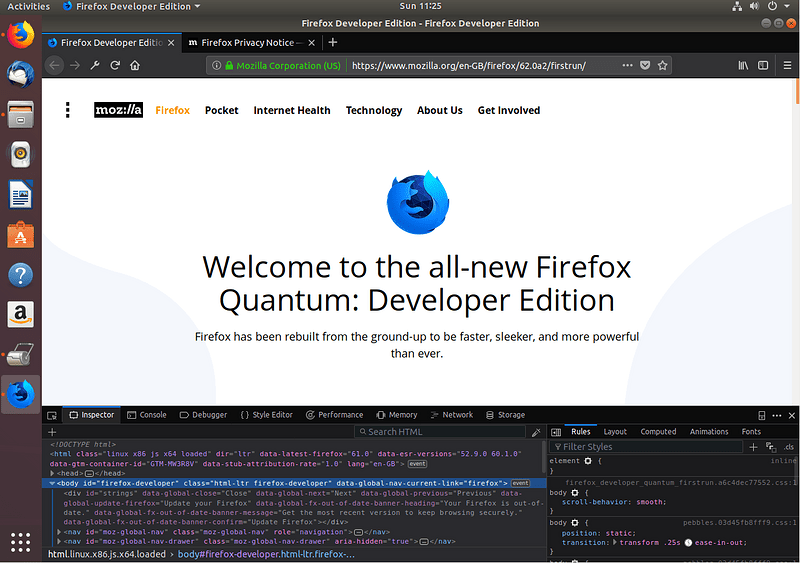The height and width of the screenshot is (563, 800).
Task: Expand the head element in markup tree
Action: coord(53,473)
